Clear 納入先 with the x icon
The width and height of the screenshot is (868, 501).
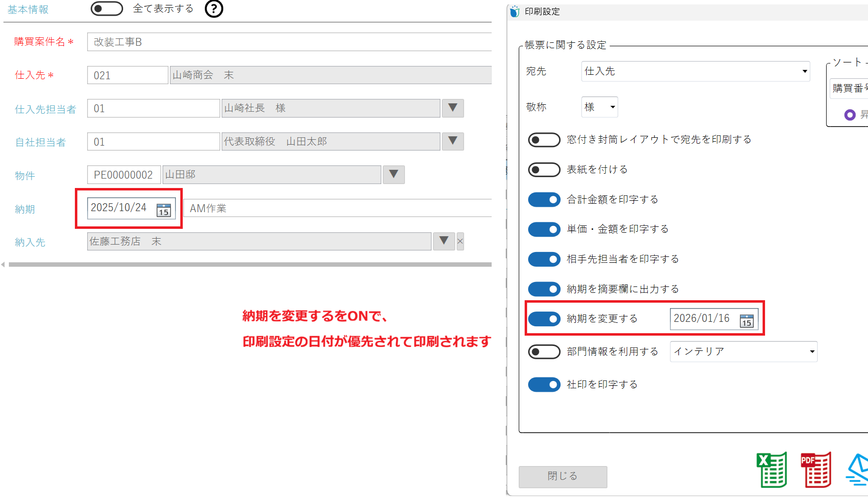(460, 241)
